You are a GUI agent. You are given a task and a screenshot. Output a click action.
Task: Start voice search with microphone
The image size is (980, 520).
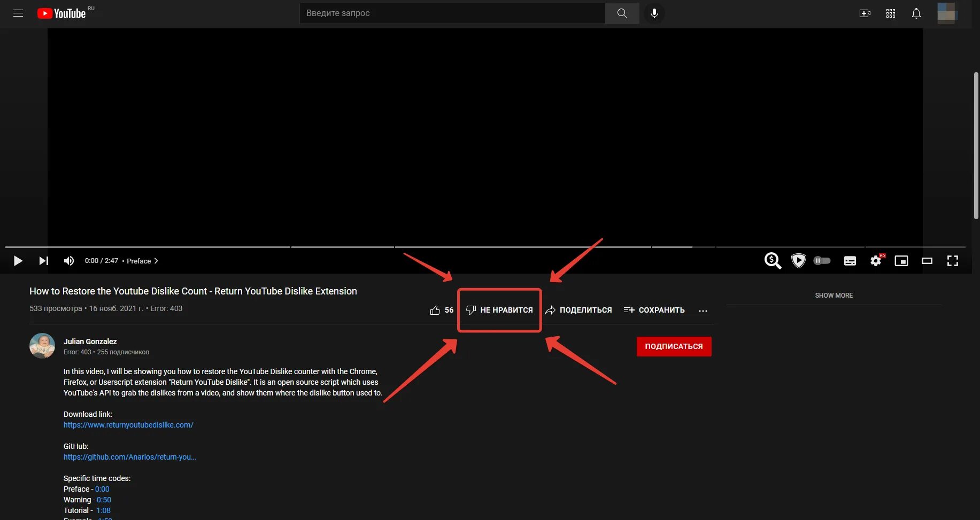click(654, 13)
